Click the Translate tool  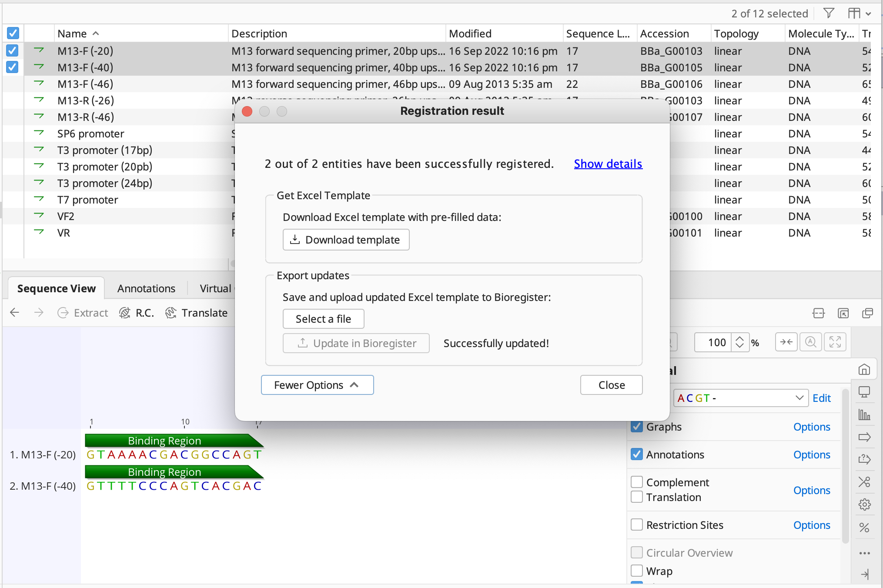pos(197,313)
